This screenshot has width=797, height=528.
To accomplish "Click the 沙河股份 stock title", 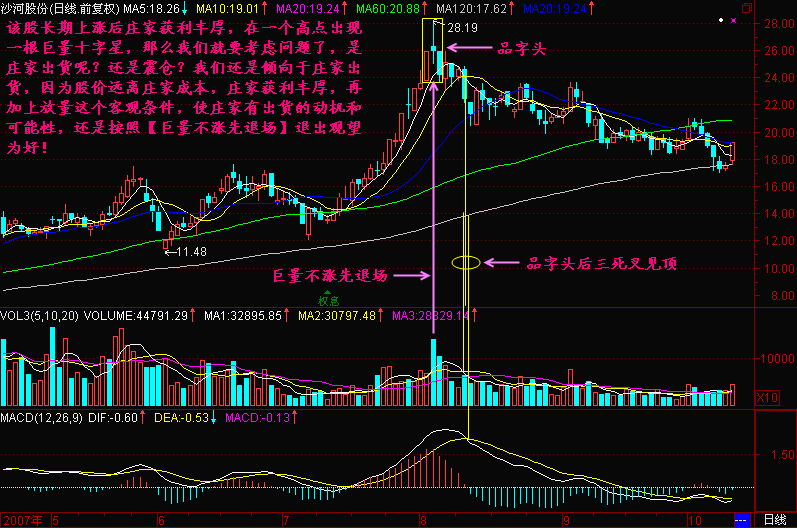I will click(28, 8).
